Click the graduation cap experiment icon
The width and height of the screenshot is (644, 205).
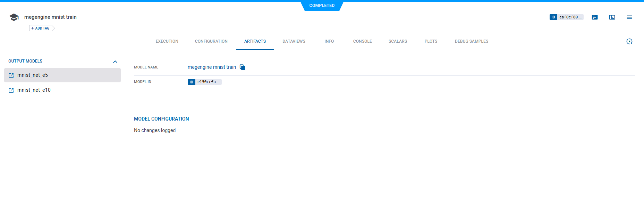tap(14, 17)
